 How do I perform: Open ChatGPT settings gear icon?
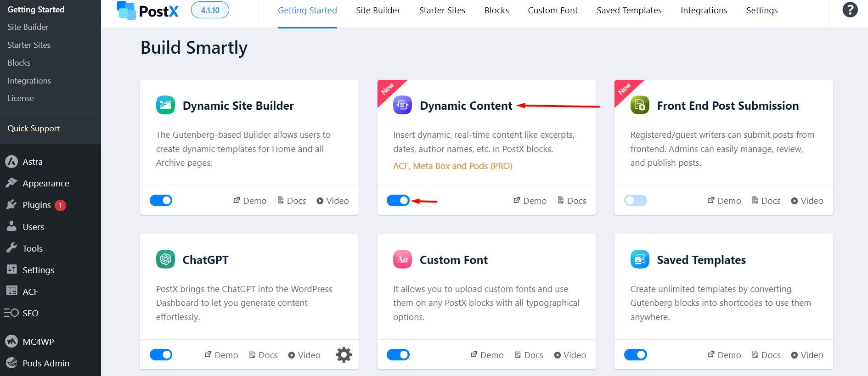(344, 354)
